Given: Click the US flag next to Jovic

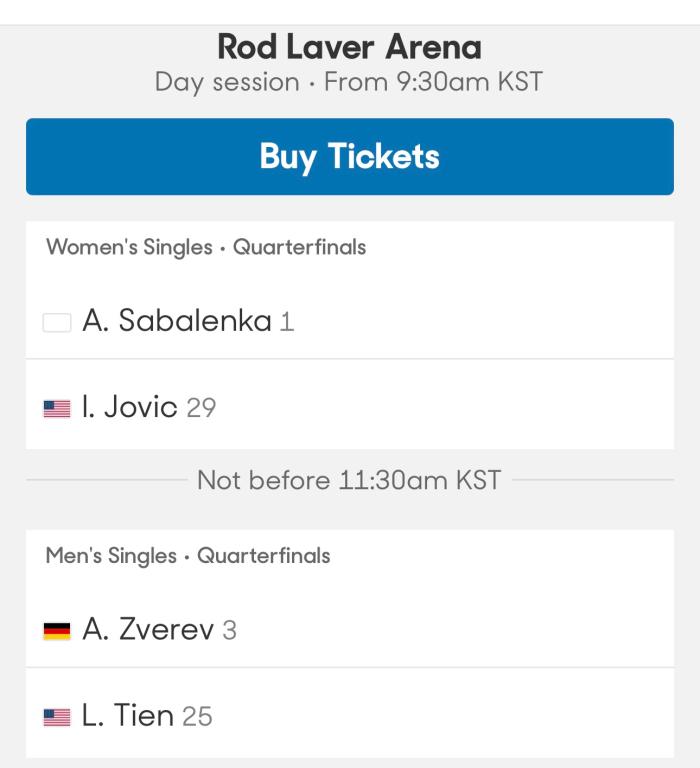Looking at the screenshot, I should tap(57, 408).
